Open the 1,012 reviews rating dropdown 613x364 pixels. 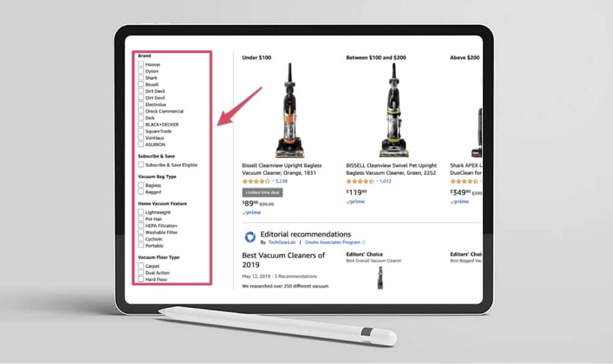coord(377,181)
